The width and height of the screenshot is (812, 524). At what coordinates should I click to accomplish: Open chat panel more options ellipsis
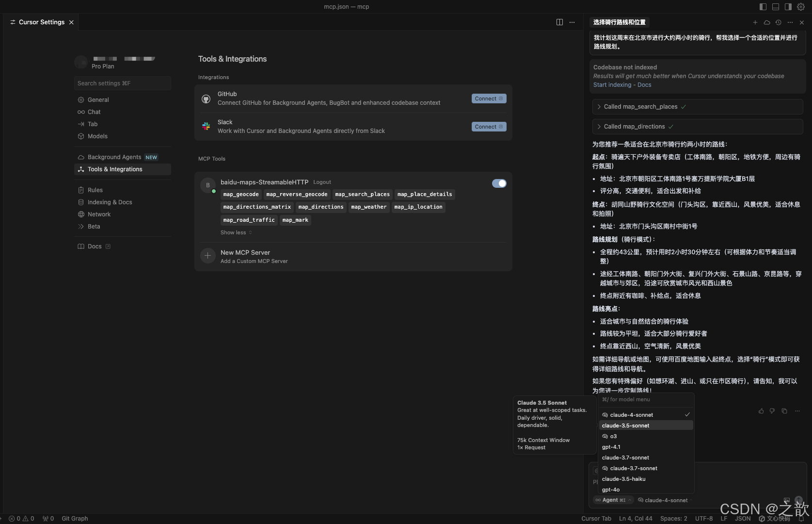click(790, 22)
